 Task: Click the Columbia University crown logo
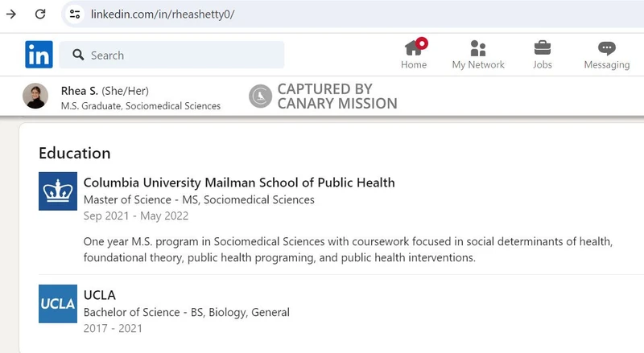click(58, 191)
